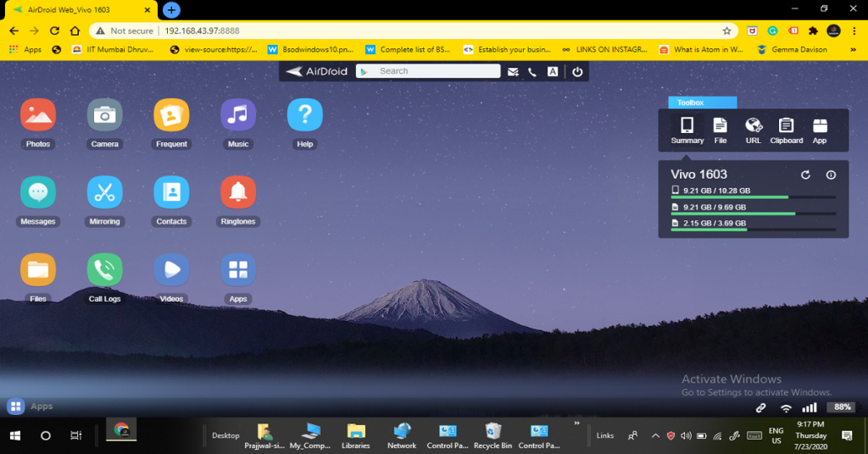This screenshot has height=454, width=868.
Task: Go to the browser home page
Action: point(75,31)
